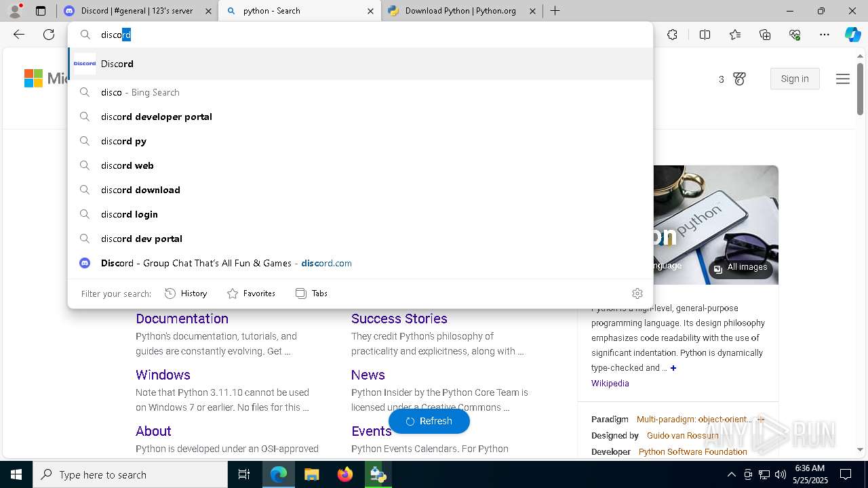The width and height of the screenshot is (868, 488).
Task: Choose 'discord download' suggestion
Action: click(x=361, y=190)
